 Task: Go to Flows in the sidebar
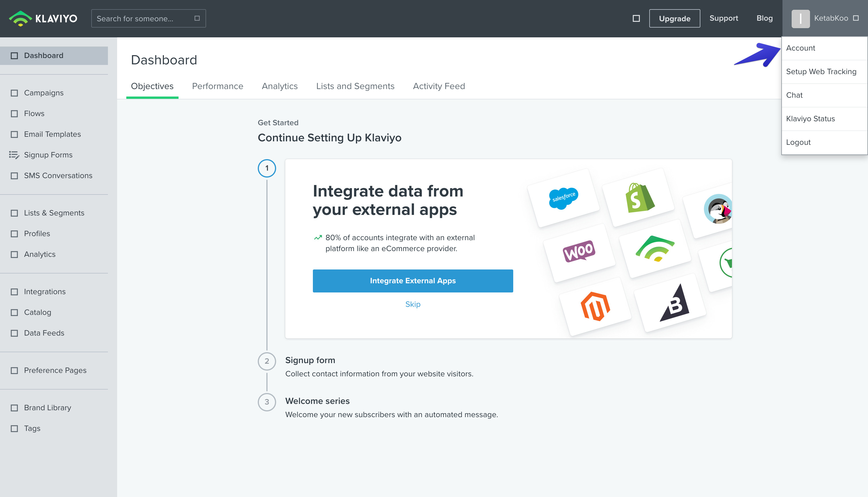(34, 114)
